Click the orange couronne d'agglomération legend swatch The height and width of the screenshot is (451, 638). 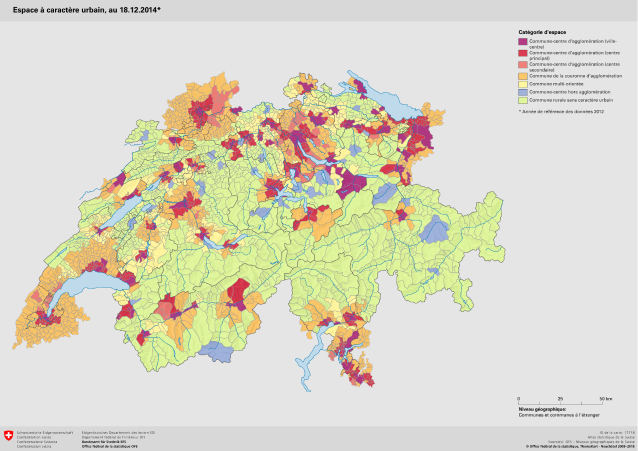pyautogui.click(x=523, y=76)
